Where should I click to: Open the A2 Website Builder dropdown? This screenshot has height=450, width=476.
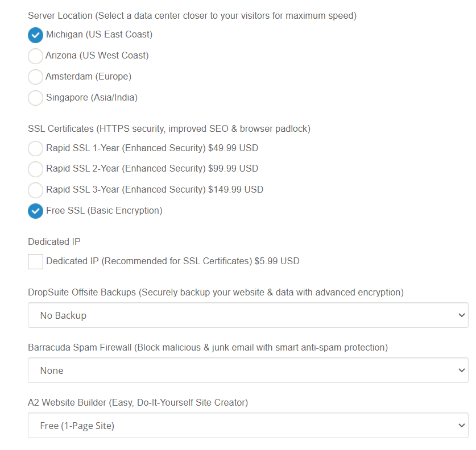248,425
